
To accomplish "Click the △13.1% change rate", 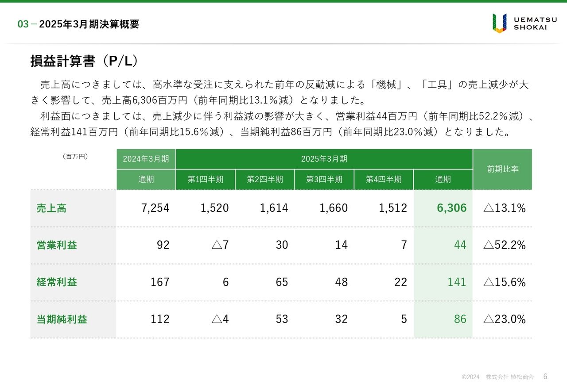I will [x=505, y=208].
